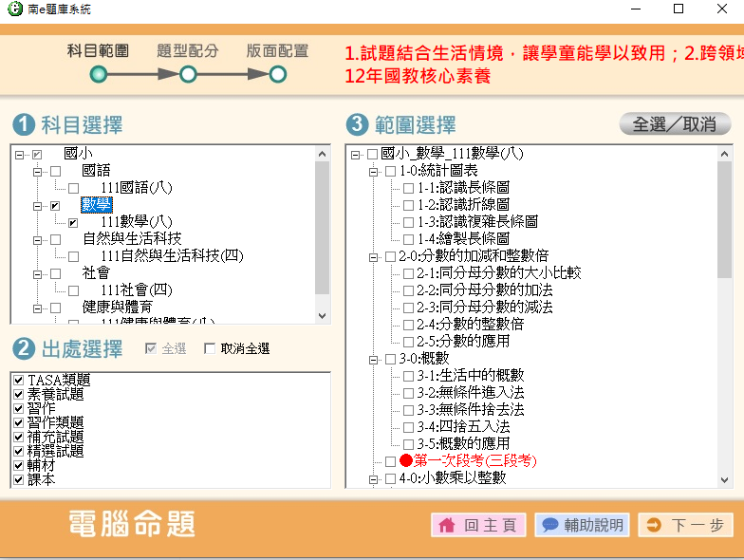Collapse the 國語 subject tree node
The height and width of the screenshot is (560, 744).
tap(38, 171)
